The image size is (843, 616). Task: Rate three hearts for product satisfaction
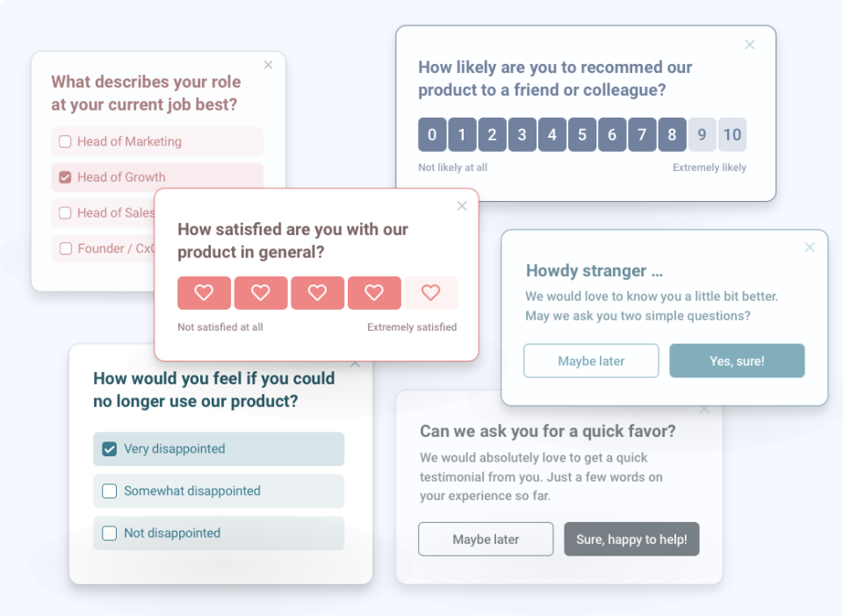[318, 293]
